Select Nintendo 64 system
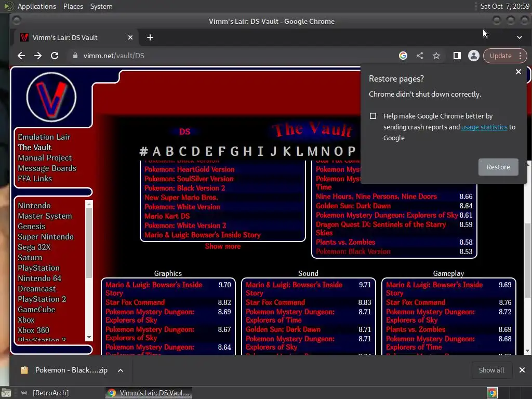 click(x=39, y=278)
